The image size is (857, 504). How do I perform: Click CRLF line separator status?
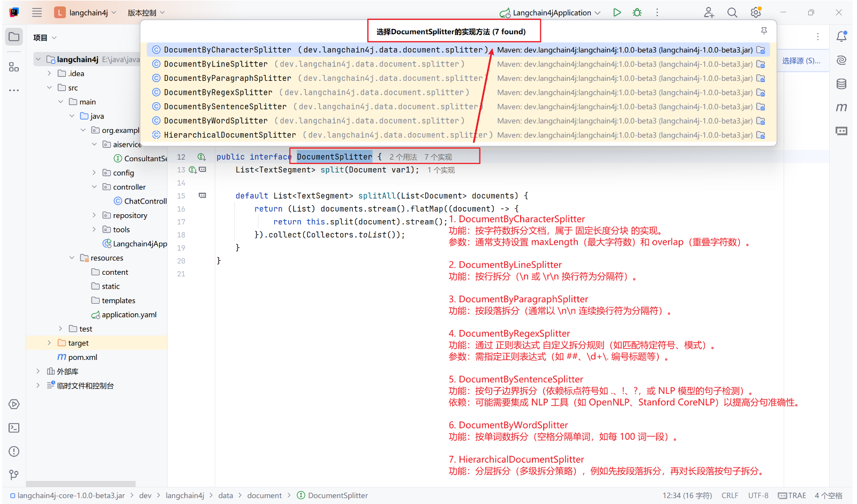tap(730, 495)
